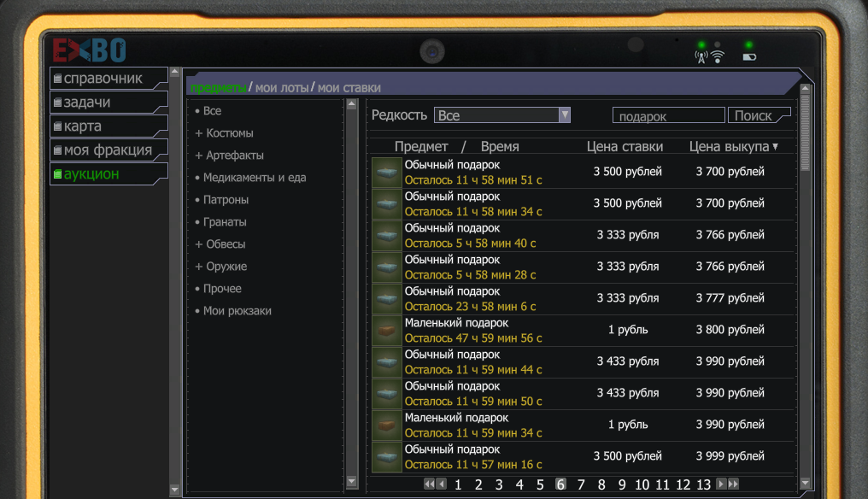Click small gift icon with 47 ч 59 мин

coord(386,330)
